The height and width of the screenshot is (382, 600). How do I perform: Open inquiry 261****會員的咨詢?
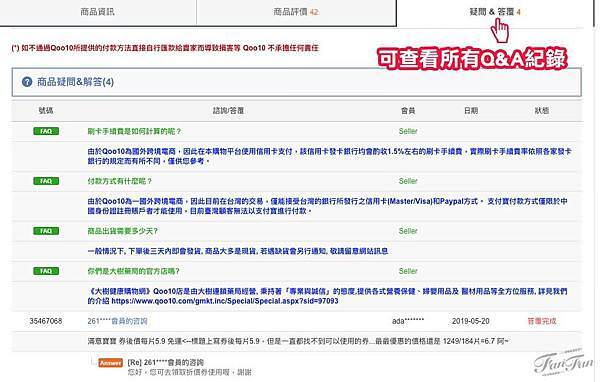point(117,321)
